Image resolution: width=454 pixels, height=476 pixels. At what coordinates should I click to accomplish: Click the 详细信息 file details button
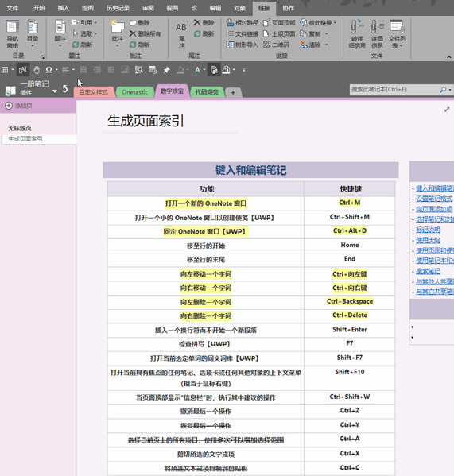pos(377,33)
